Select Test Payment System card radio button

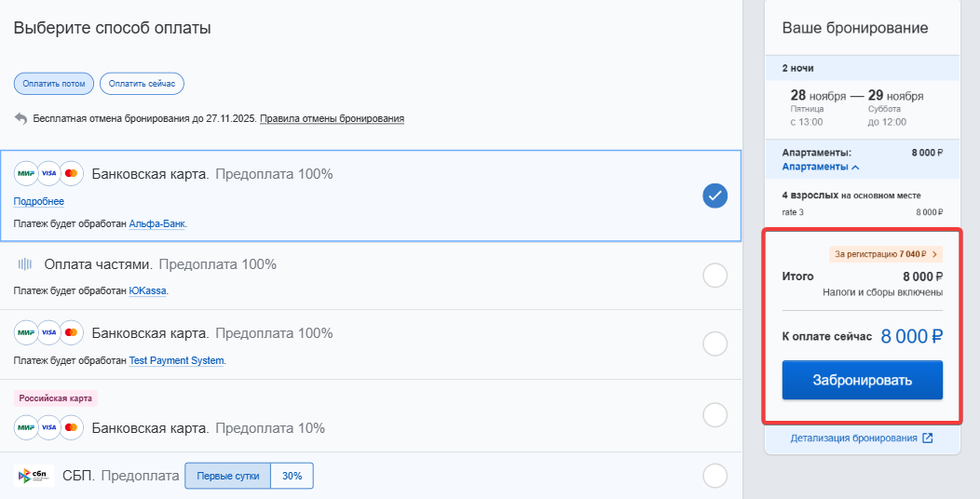[x=715, y=344]
